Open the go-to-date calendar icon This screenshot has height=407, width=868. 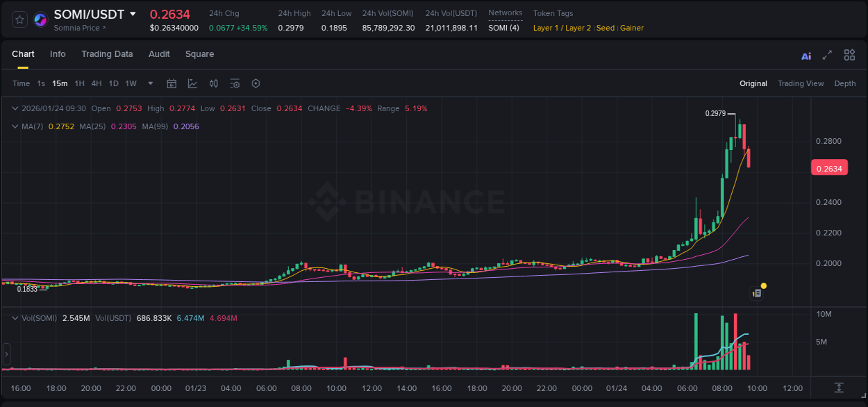point(172,83)
